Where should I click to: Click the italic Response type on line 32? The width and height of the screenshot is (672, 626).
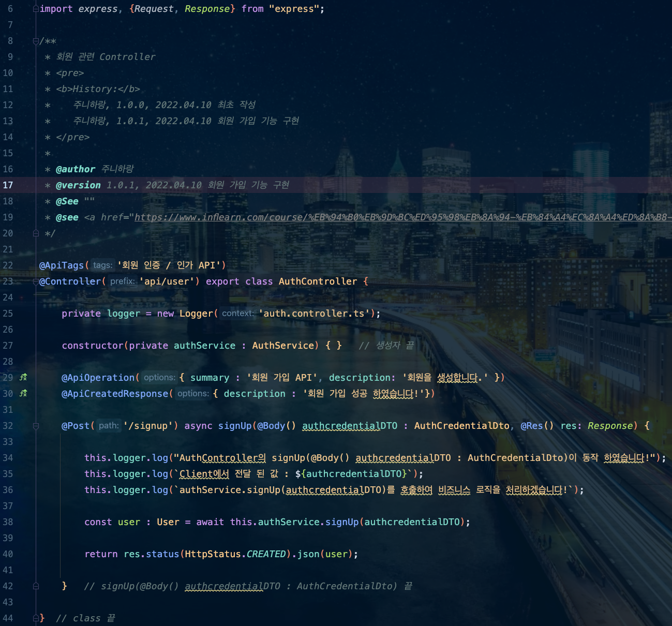coord(610,426)
